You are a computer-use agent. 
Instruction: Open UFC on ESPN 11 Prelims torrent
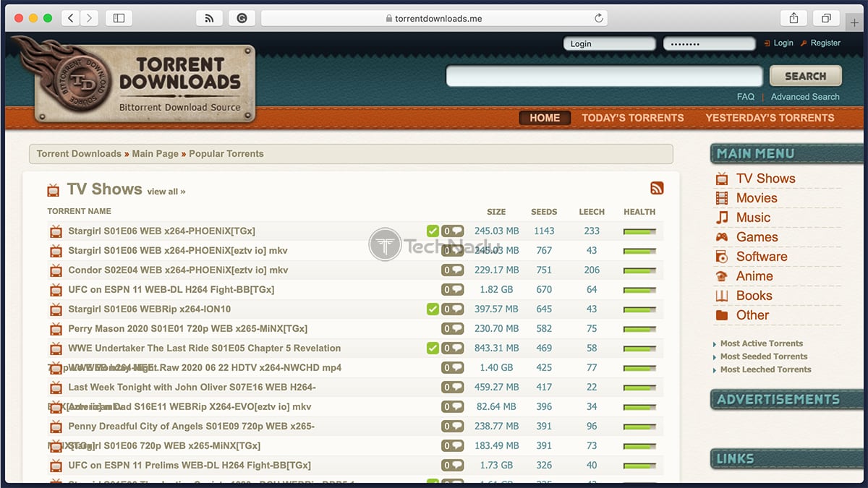(190, 466)
